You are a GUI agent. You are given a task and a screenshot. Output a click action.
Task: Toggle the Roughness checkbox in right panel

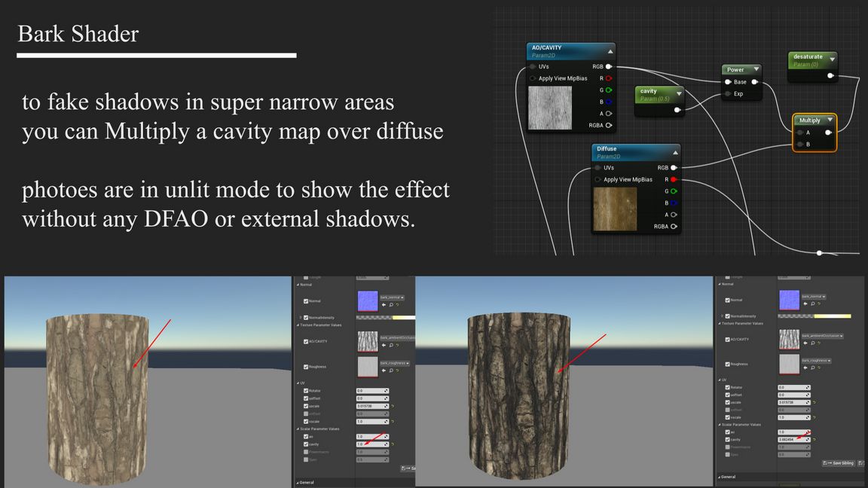[728, 365]
